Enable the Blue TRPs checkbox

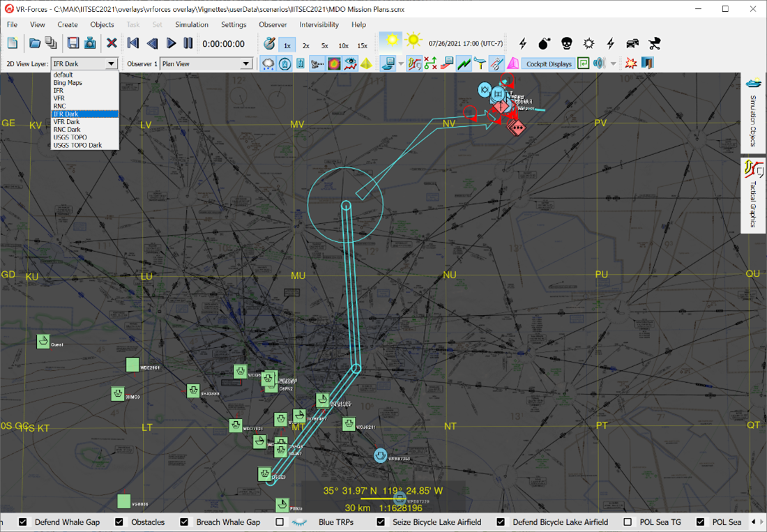point(280,522)
